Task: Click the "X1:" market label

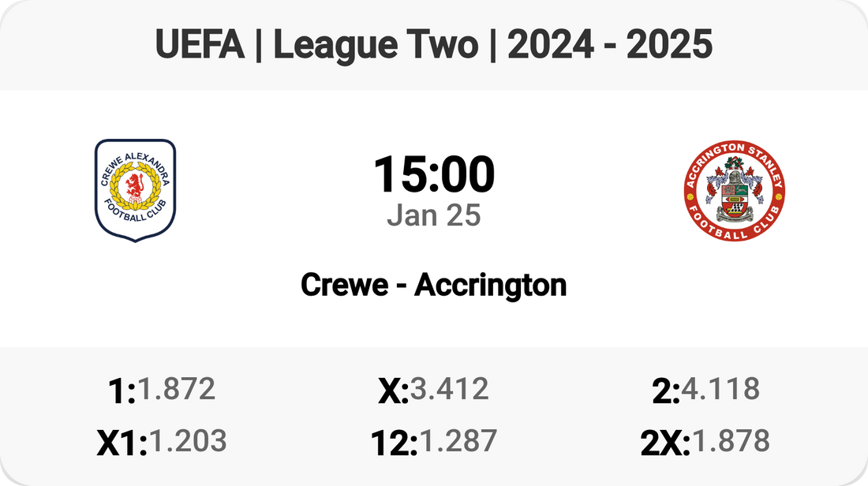Action: pos(122,443)
